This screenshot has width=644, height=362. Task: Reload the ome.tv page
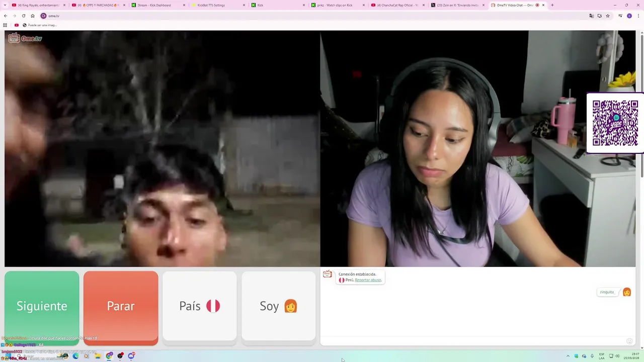click(x=23, y=16)
